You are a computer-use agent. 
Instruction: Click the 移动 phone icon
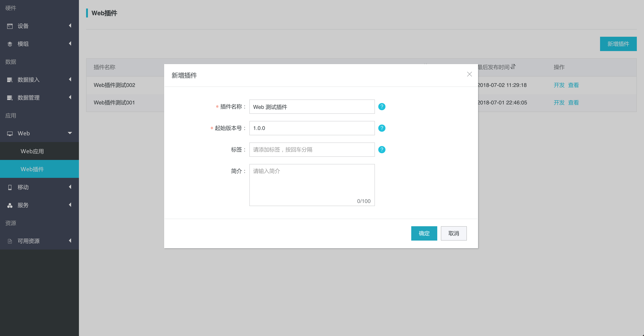10,187
